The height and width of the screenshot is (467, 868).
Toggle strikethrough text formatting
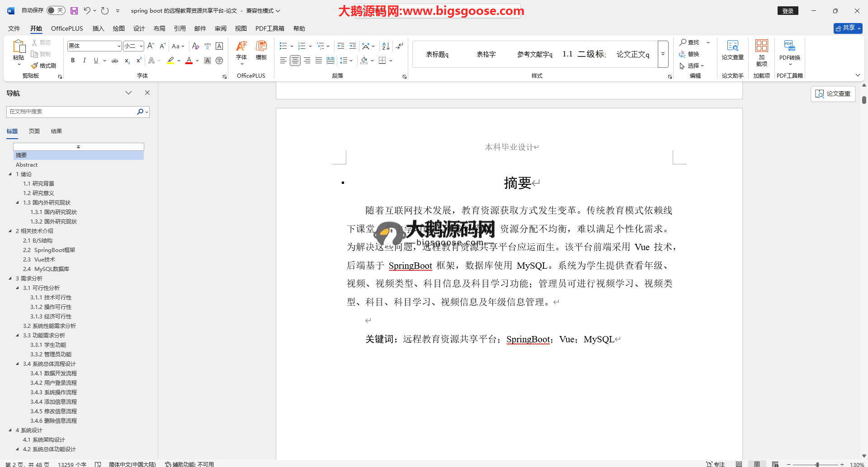[x=115, y=61]
